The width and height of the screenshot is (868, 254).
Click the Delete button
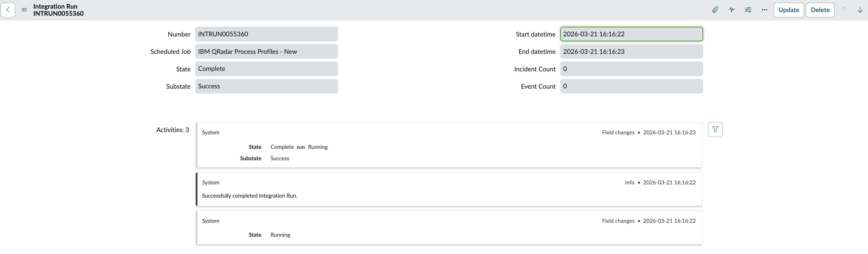(820, 10)
